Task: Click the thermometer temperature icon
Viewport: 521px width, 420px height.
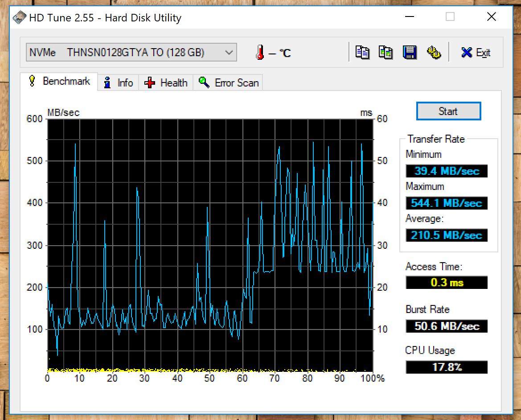Action: [260, 52]
